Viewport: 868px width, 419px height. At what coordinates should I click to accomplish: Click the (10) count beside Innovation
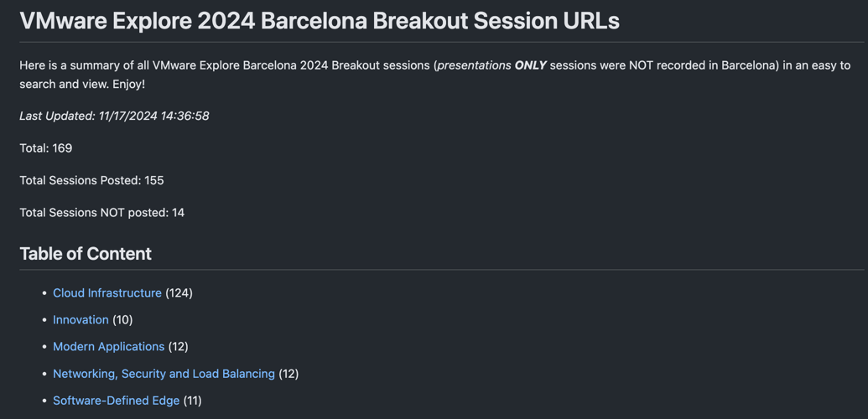[x=122, y=320]
